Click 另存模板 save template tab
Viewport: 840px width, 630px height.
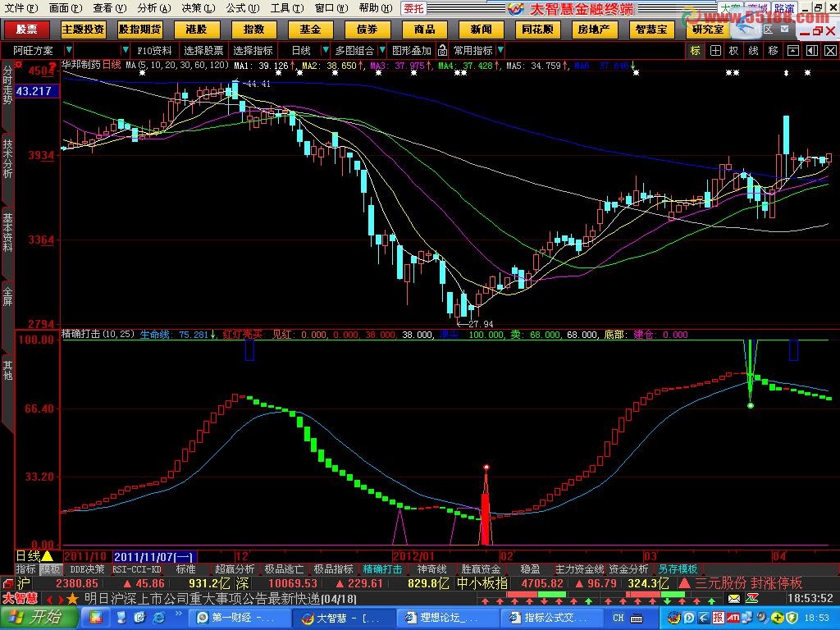[x=678, y=569]
